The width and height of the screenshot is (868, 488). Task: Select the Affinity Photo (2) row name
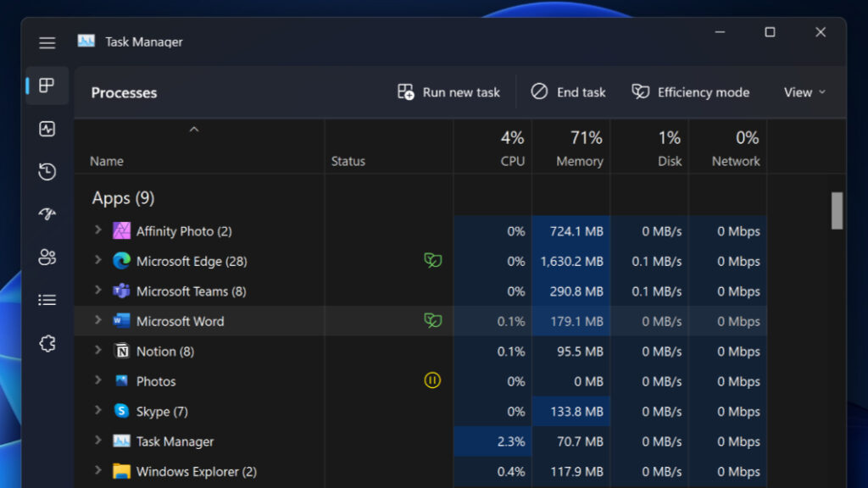(x=184, y=231)
